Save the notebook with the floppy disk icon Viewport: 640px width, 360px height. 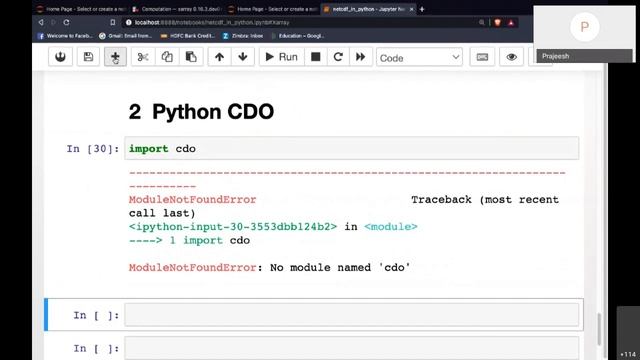coord(88,57)
